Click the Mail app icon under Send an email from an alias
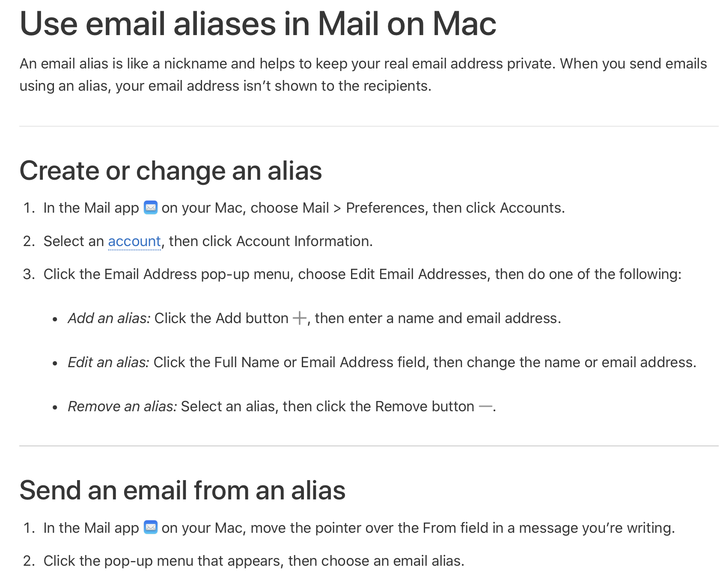The height and width of the screenshot is (588, 726). coord(150,527)
